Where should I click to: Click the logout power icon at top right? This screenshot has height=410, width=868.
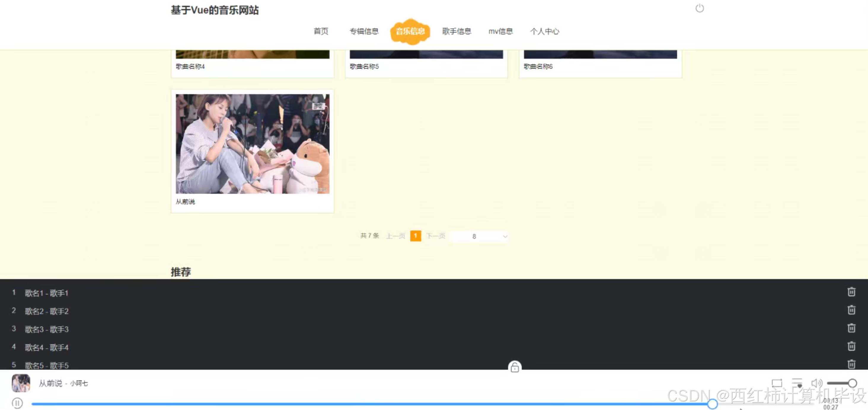pos(700,8)
